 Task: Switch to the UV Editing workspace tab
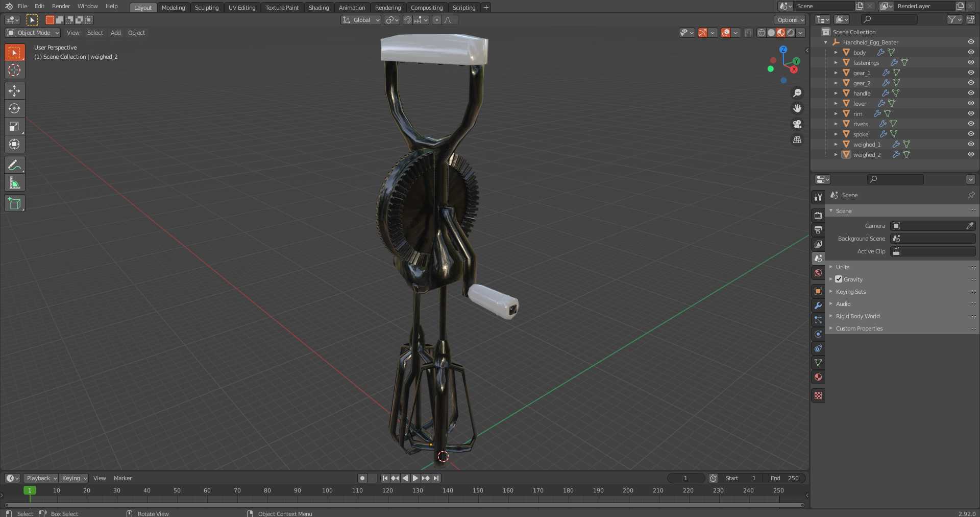coord(242,8)
